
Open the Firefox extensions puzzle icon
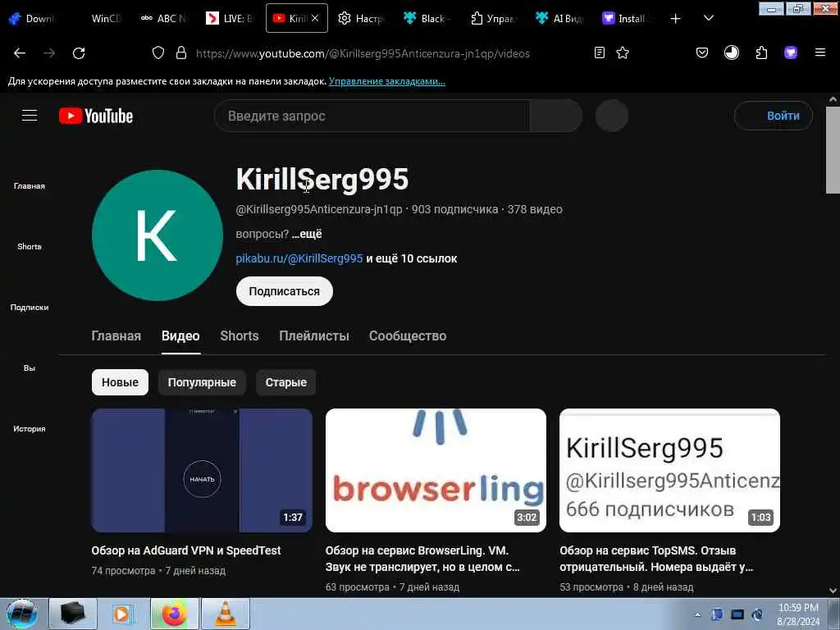(x=761, y=52)
